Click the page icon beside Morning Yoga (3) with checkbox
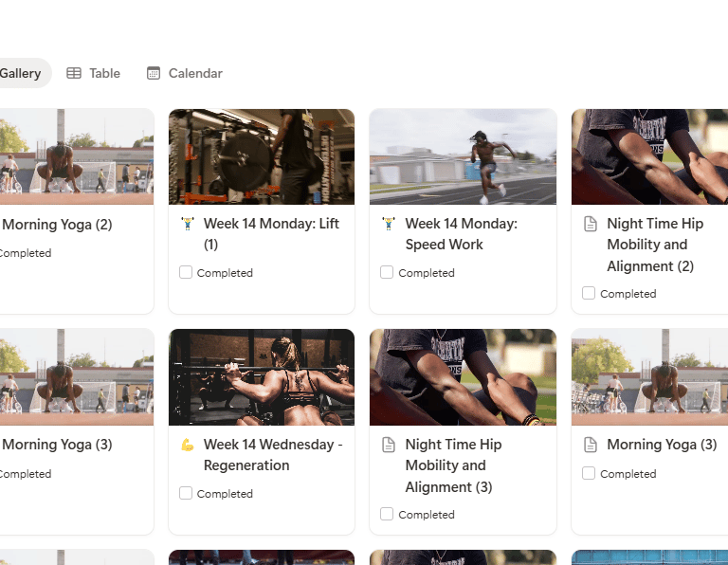Viewport: 728px width, 565px height. pyautogui.click(x=591, y=445)
